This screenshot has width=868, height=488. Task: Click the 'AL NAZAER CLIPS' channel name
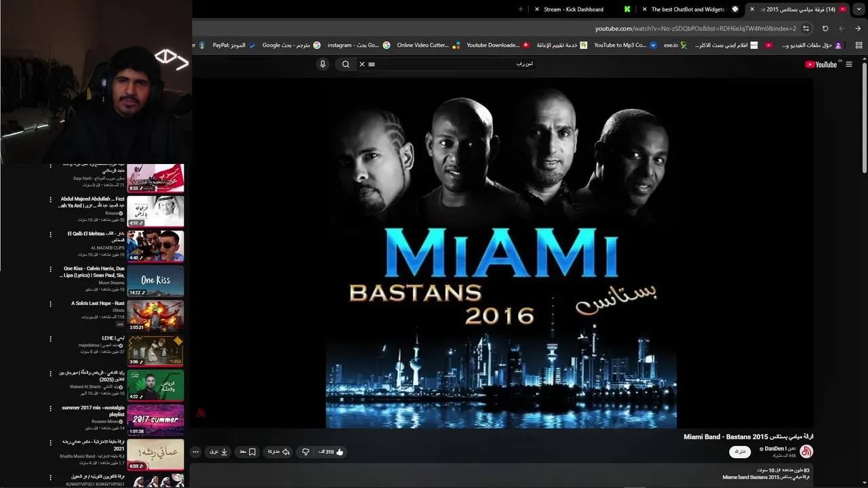[x=108, y=248]
